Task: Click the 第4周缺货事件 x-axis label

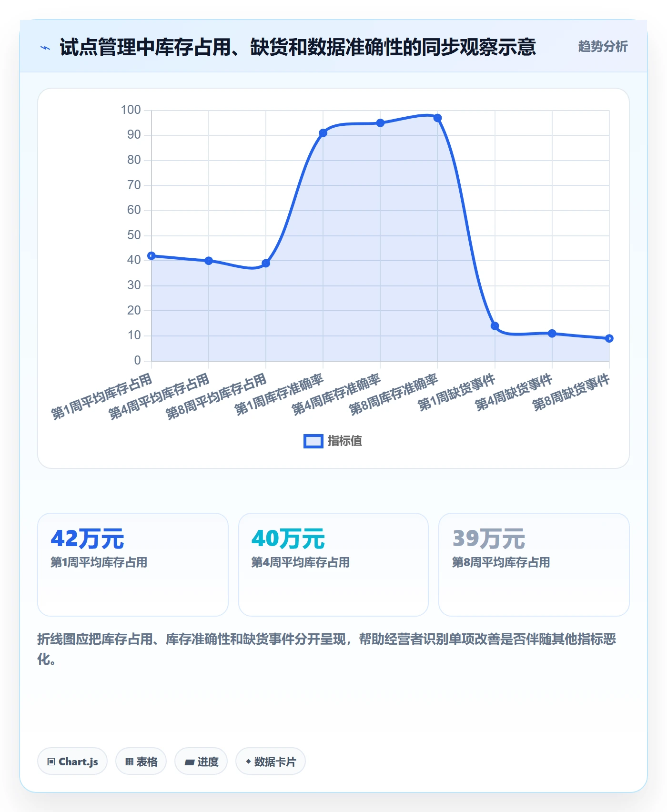Action: [x=514, y=393]
